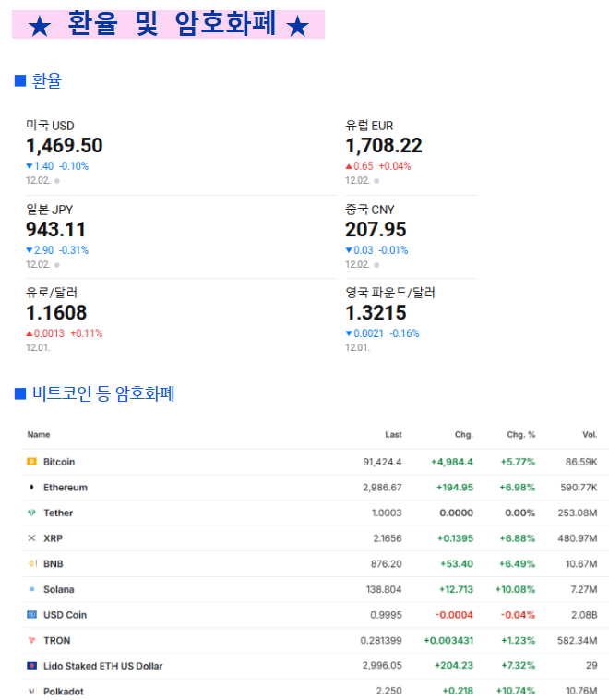The height and width of the screenshot is (700, 609).
Task: Click the TRON logo icon
Action: pos(31,640)
